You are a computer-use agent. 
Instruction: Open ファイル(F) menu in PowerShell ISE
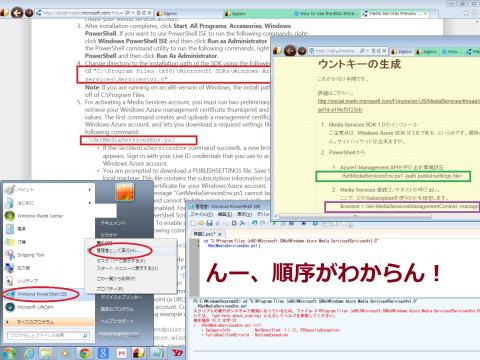(201, 215)
